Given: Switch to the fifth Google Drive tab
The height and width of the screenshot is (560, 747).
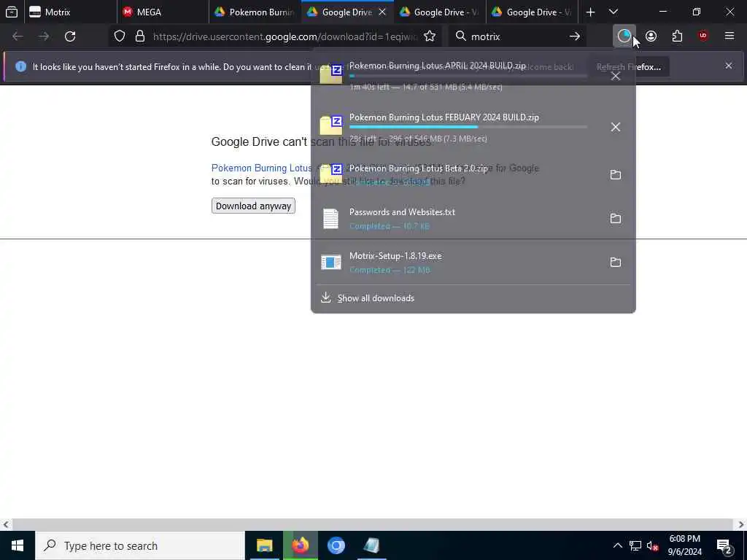Looking at the screenshot, I should 439,12.
